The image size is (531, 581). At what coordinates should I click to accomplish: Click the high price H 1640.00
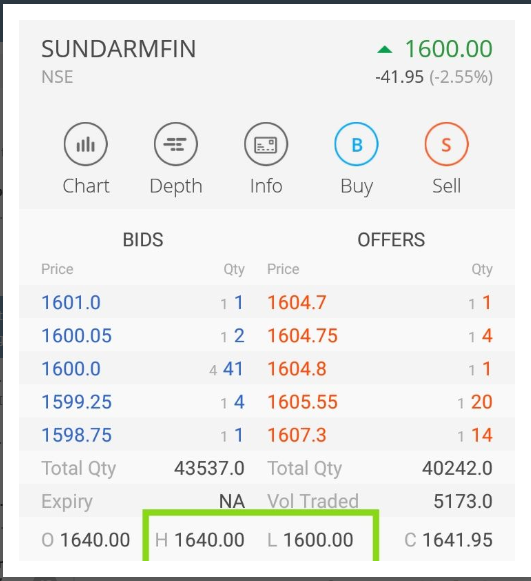point(200,540)
